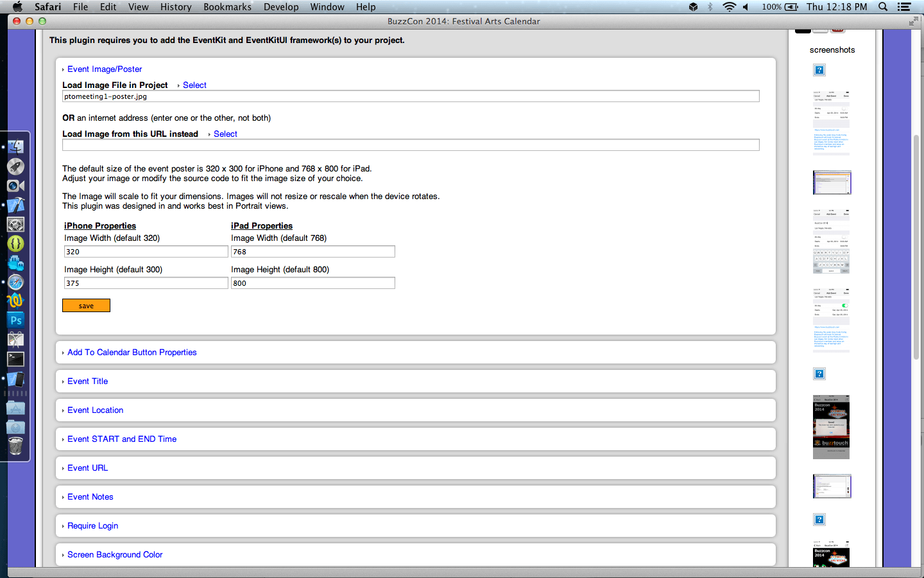This screenshot has height=578, width=924.
Task: Open the blue cubes app in the Dock
Action: click(15, 263)
